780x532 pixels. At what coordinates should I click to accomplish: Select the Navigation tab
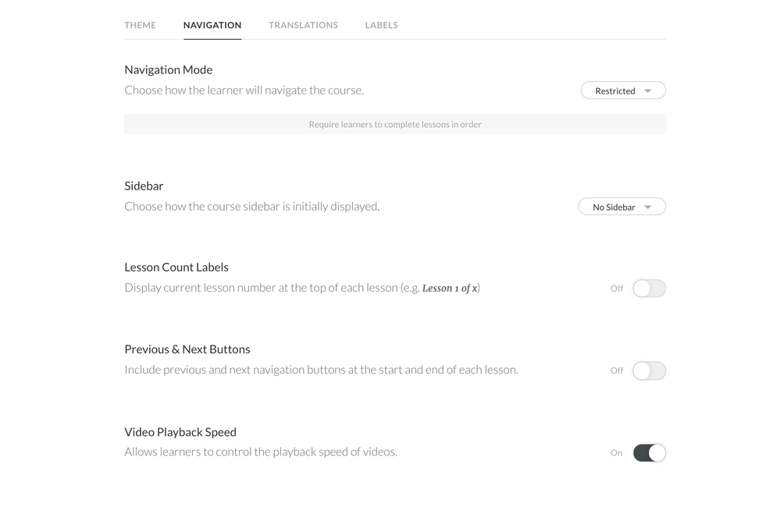click(x=212, y=25)
